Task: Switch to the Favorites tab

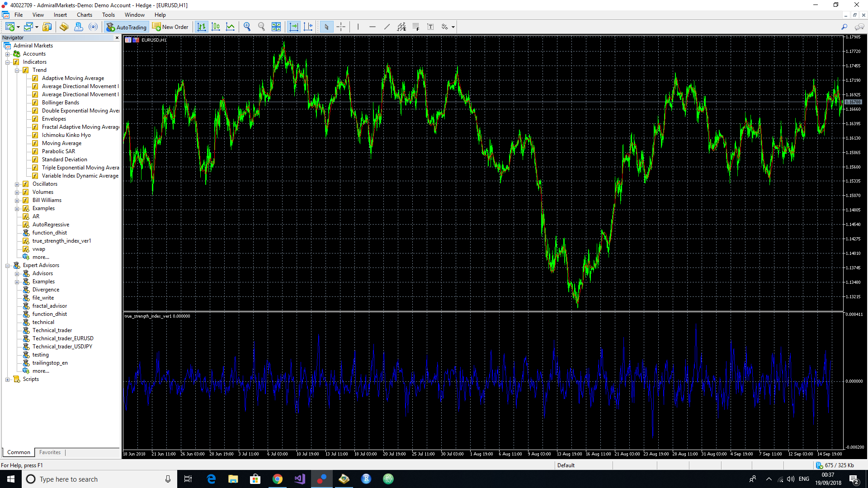Action: point(49,452)
